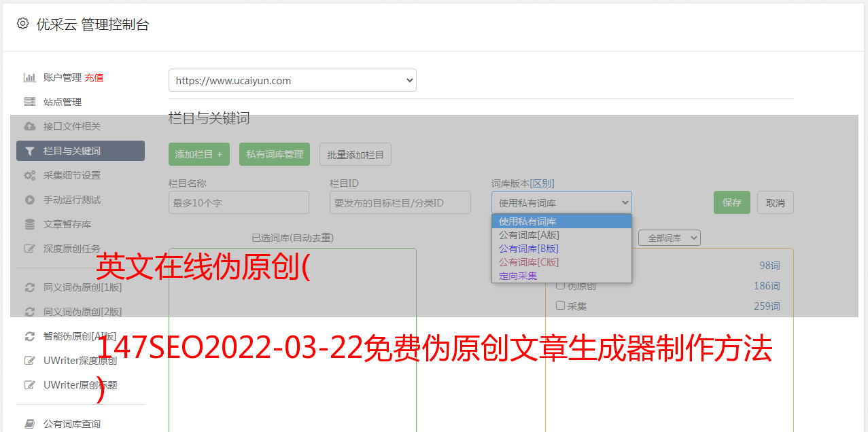Open 账户管理 via its bar chart icon
The image size is (868, 432).
[29, 77]
